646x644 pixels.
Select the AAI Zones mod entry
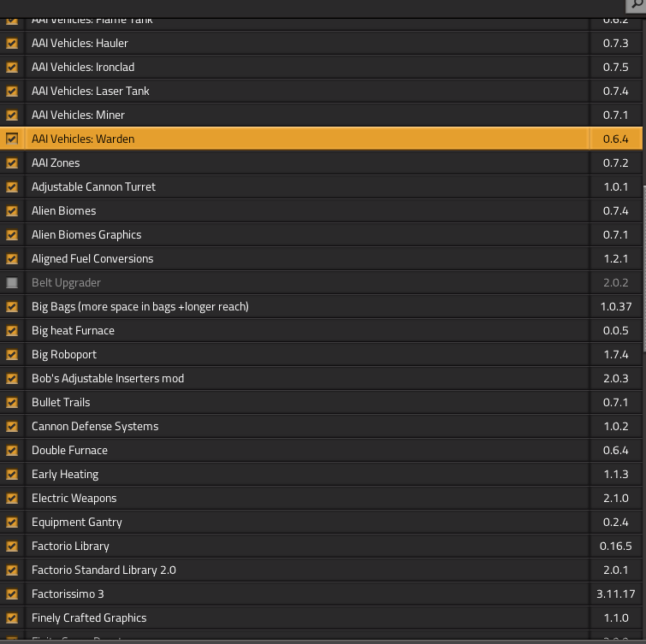[56, 162]
